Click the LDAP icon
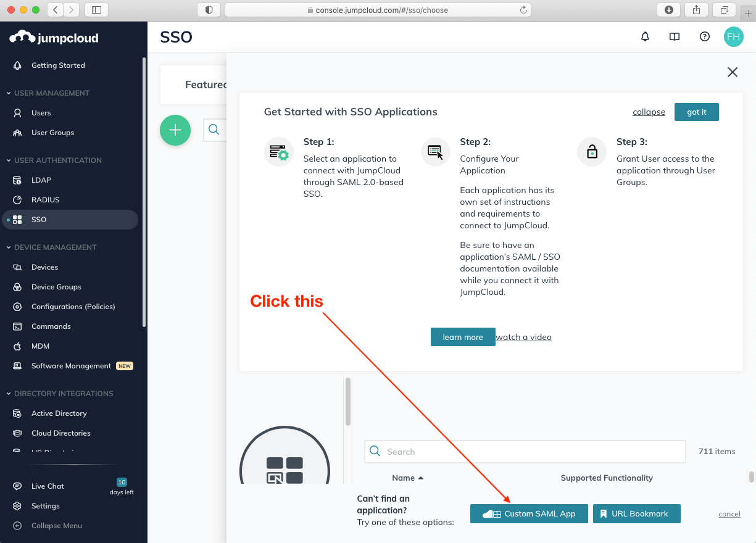 [17, 180]
